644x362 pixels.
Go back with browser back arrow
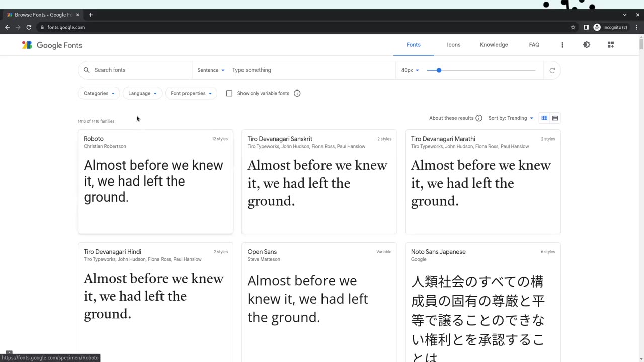tap(7, 27)
